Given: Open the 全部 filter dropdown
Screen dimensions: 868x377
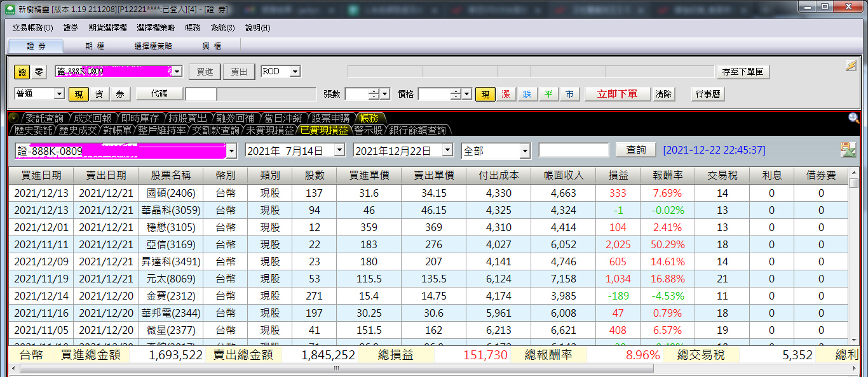Looking at the screenshot, I should (x=525, y=150).
